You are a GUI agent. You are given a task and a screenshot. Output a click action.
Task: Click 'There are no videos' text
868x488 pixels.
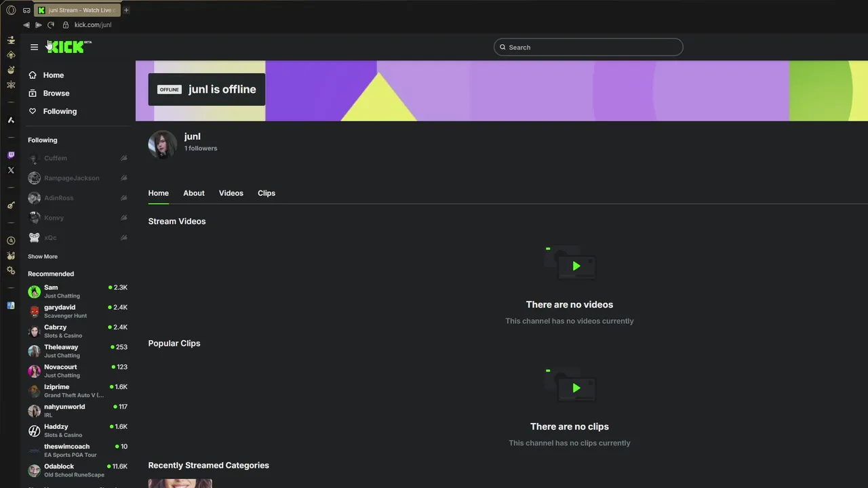click(570, 305)
